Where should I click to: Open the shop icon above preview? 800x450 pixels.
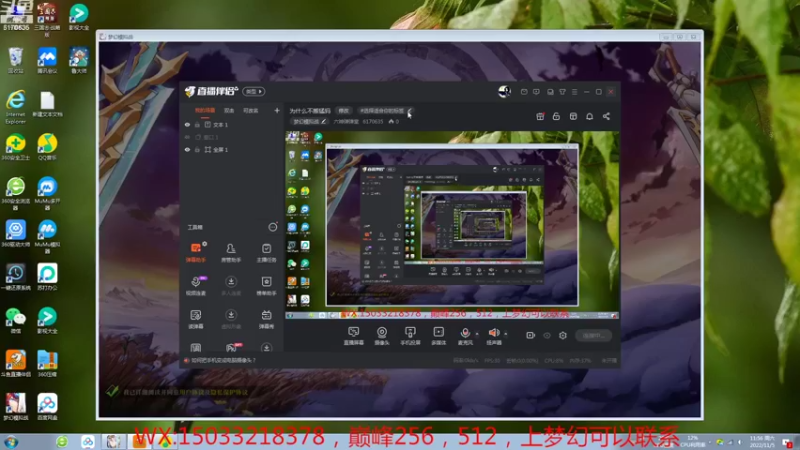coord(573,116)
